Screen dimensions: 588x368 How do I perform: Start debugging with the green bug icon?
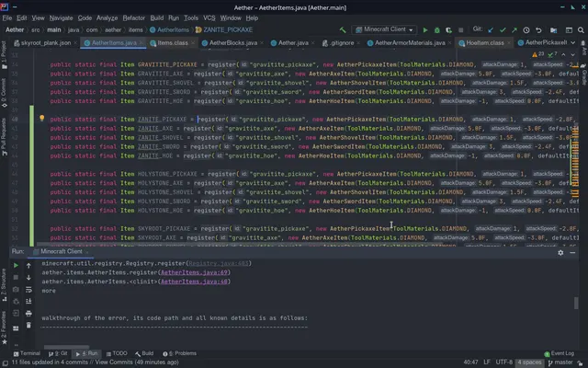pos(437,30)
